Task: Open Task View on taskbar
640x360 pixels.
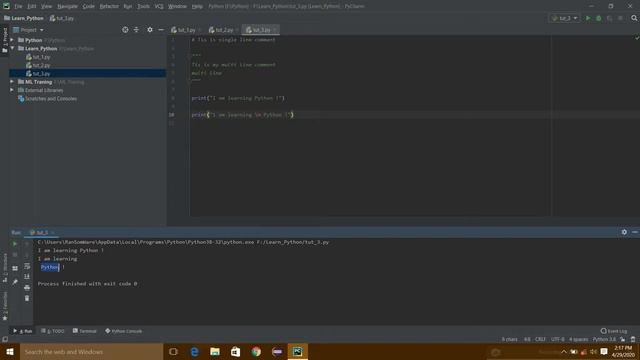Action: [x=173, y=352]
